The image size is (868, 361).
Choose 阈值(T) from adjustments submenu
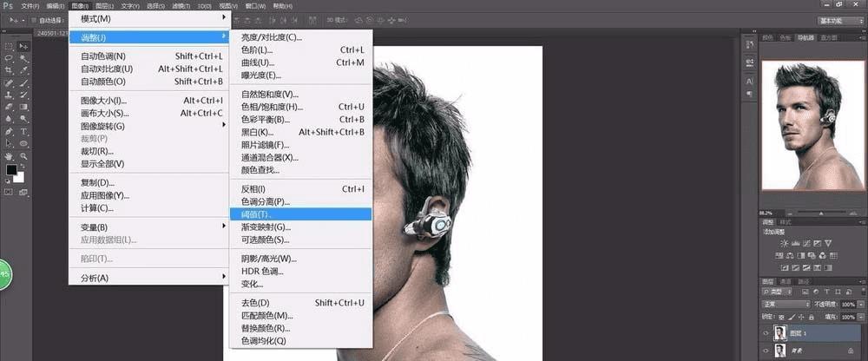tap(300, 214)
